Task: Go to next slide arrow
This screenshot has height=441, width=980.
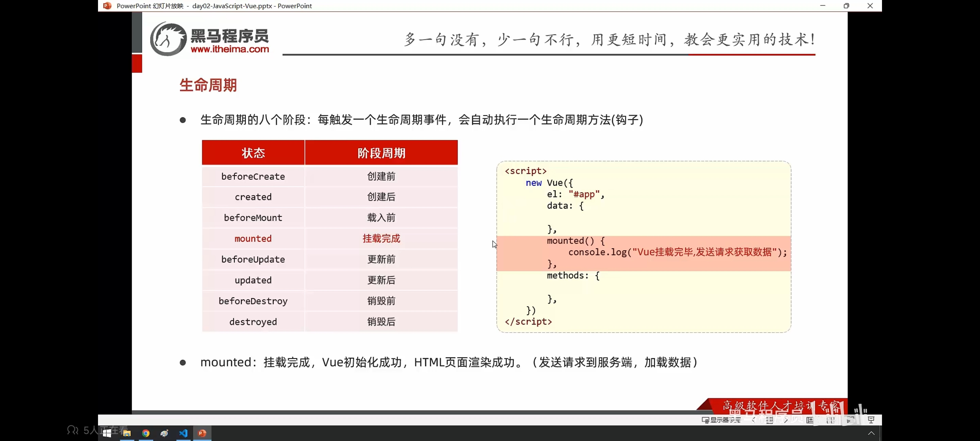Action: [786, 420]
